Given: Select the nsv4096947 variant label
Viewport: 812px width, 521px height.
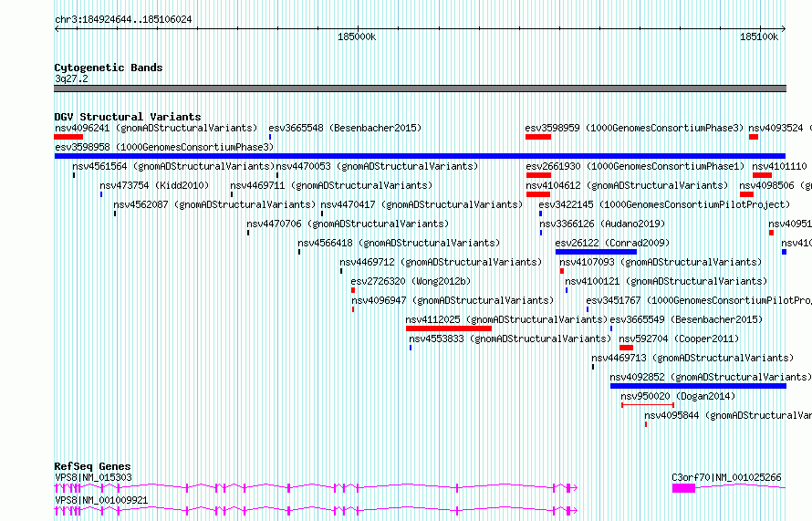Looking at the screenshot, I should point(453,300).
